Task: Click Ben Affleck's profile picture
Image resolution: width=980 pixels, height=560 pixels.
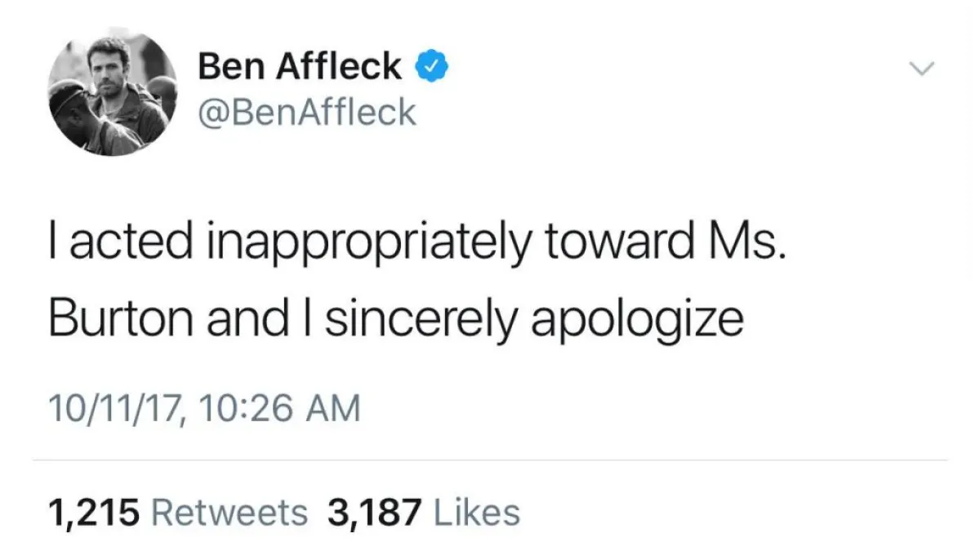Action: pos(113,93)
